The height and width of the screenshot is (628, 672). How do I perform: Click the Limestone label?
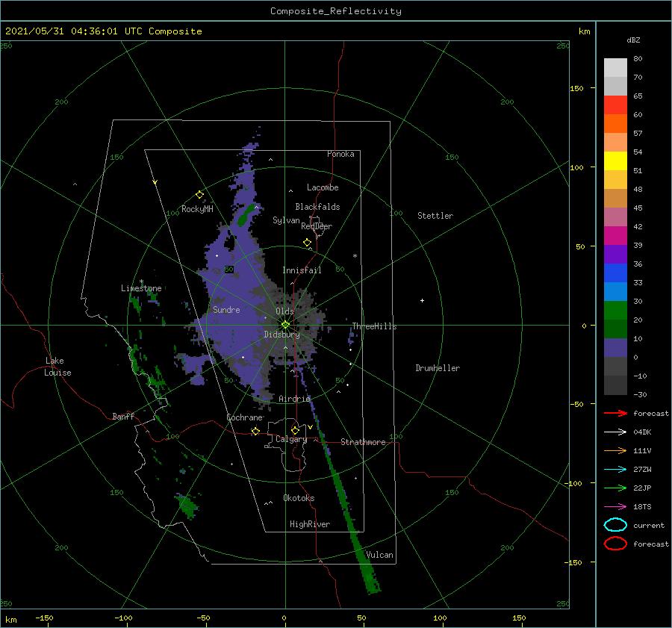coord(141,288)
